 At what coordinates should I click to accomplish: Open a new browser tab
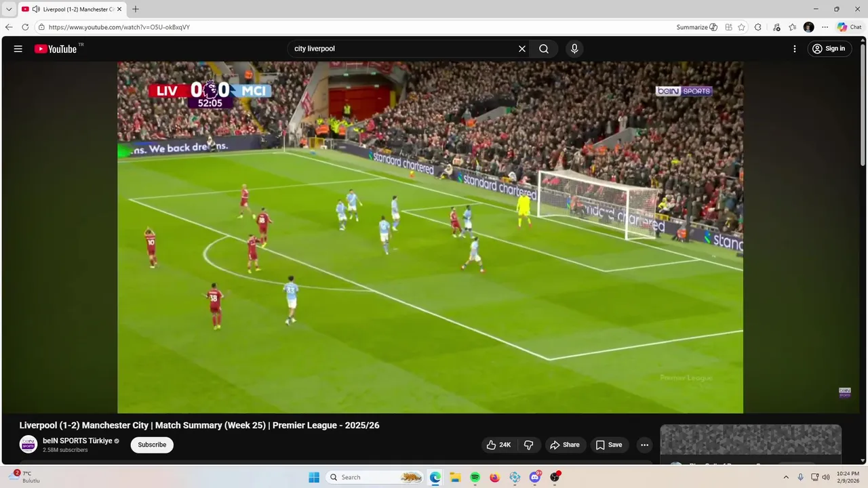135,9
